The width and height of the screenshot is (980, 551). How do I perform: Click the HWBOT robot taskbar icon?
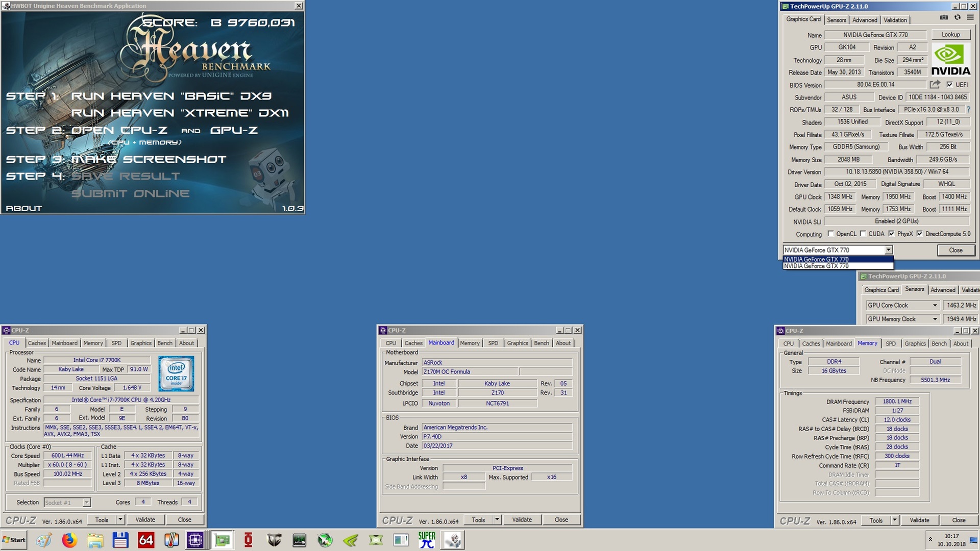click(x=453, y=540)
